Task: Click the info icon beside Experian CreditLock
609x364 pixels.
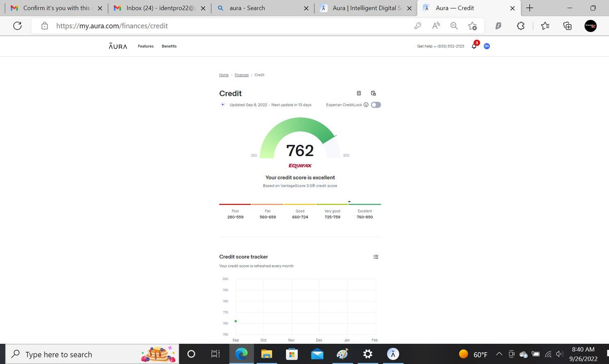Action: (366, 105)
